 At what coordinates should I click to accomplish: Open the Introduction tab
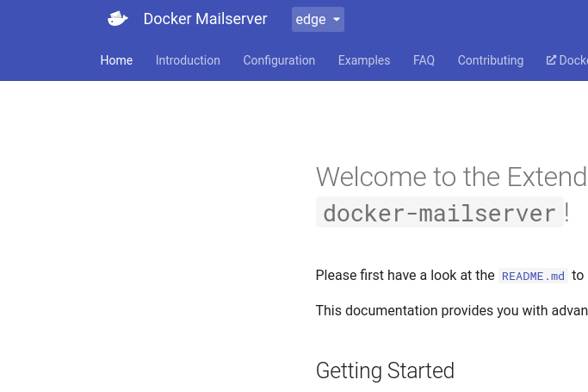tap(188, 60)
